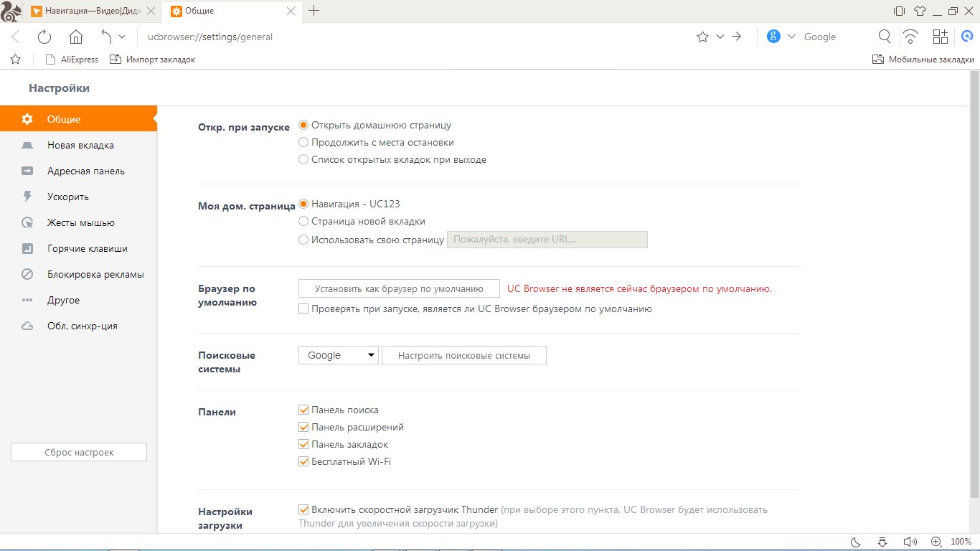Open Горячие клавиши settings section
980x551 pixels.
pyautogui.click(x=78, y=248)
